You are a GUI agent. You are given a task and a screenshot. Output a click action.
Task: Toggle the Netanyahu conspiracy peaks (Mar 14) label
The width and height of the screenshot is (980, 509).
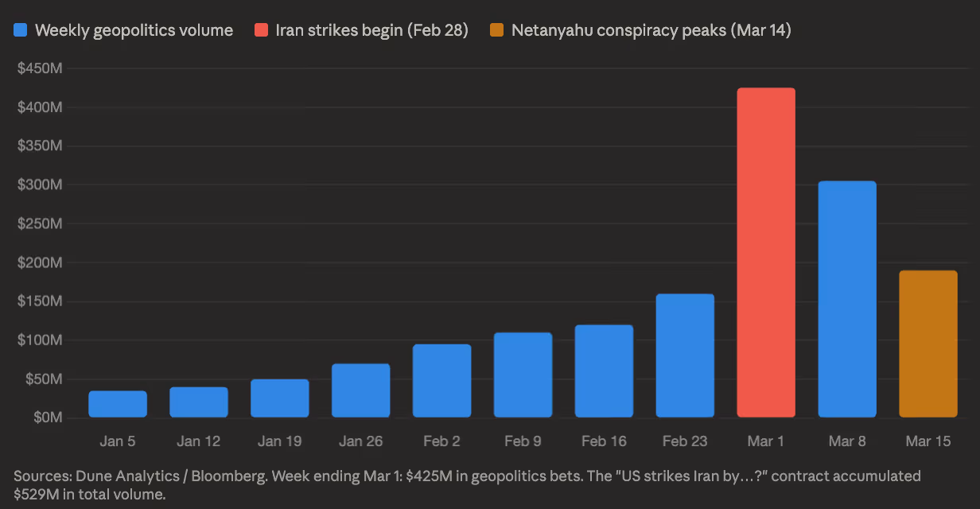[x=651, y=31]
